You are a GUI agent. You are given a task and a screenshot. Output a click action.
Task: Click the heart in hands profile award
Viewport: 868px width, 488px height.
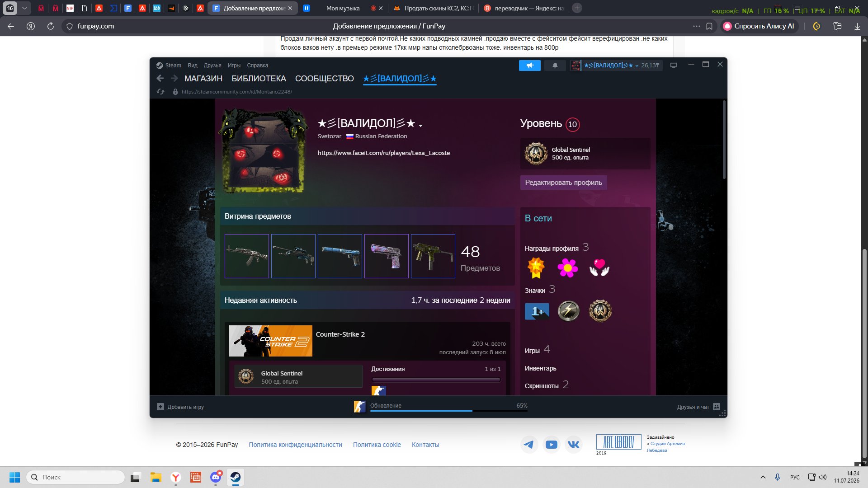tap(599, 268)
